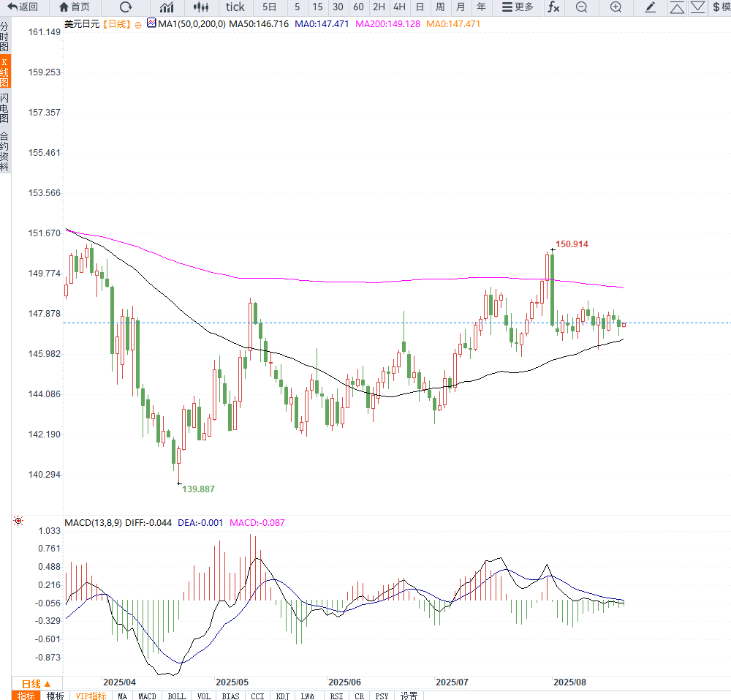The height and width of the screenshot is (700, 731).
Task: Open the fx formula function icon
Action: pyautogui.click(x=553, y=7)
